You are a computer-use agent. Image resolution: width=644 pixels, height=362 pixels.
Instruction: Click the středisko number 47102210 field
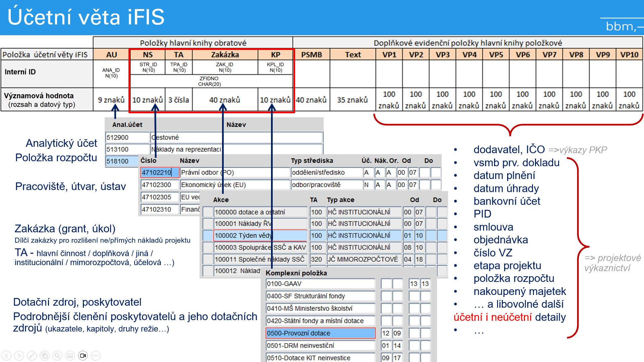[x=160, y=172]
